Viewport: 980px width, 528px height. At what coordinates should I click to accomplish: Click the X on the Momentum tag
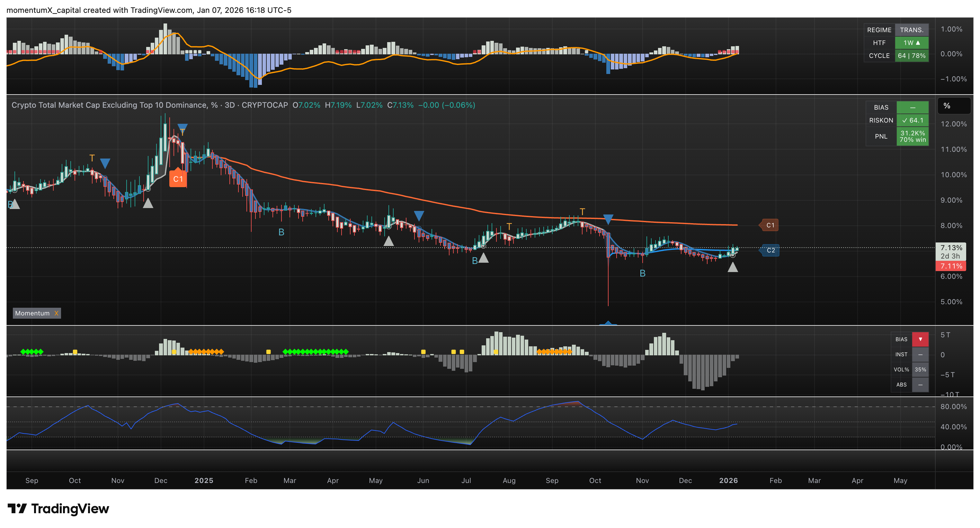[x=56, y=313]
